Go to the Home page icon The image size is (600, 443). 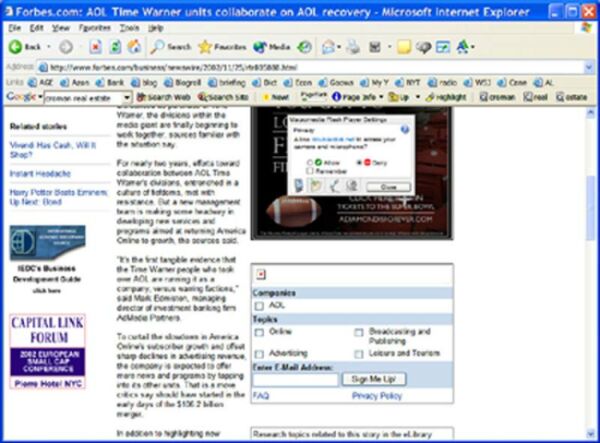[x=134, y=47]
